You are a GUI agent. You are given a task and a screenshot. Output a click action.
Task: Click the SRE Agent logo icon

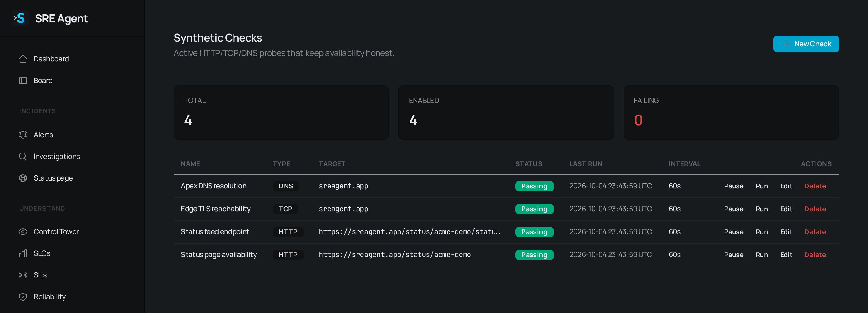click(x=20, y=18)
